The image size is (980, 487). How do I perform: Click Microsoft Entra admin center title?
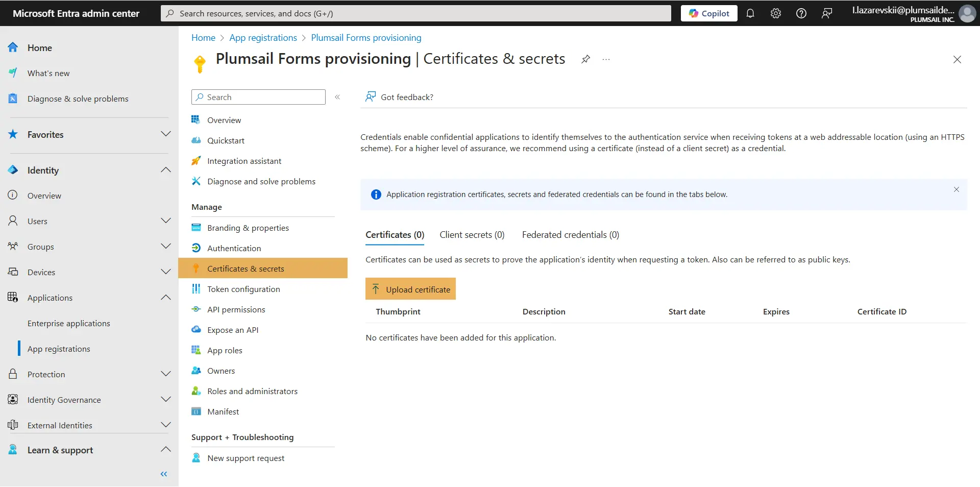76,13
